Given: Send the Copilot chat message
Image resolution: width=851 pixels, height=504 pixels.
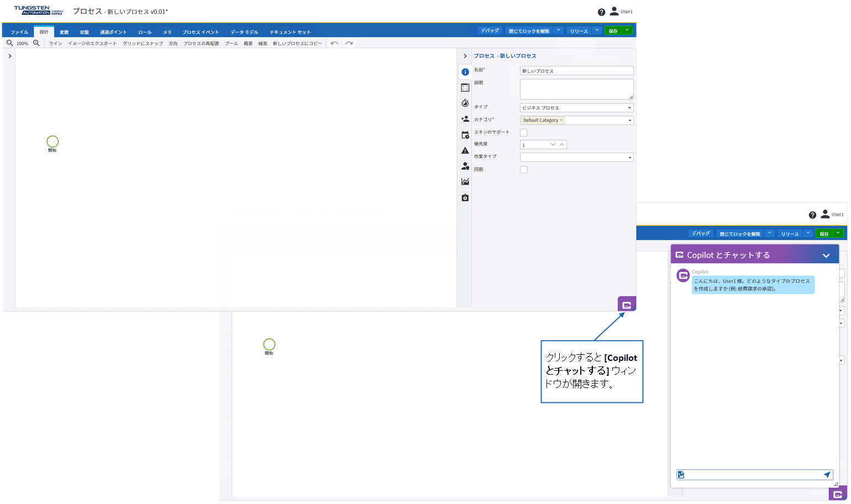Looking at the screenshot, I should coord(827,475).
